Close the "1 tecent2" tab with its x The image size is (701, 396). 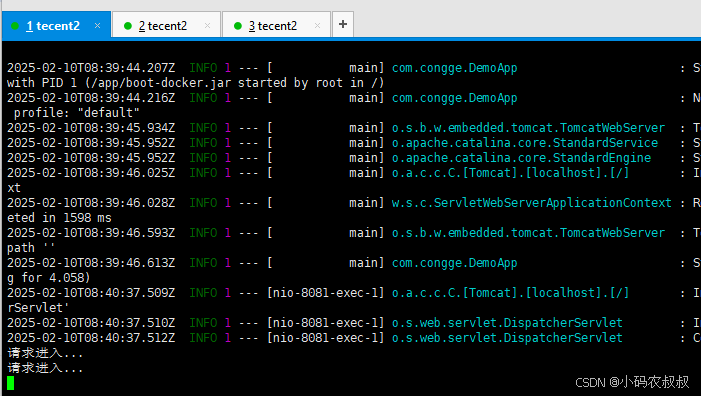coord(97,26)
